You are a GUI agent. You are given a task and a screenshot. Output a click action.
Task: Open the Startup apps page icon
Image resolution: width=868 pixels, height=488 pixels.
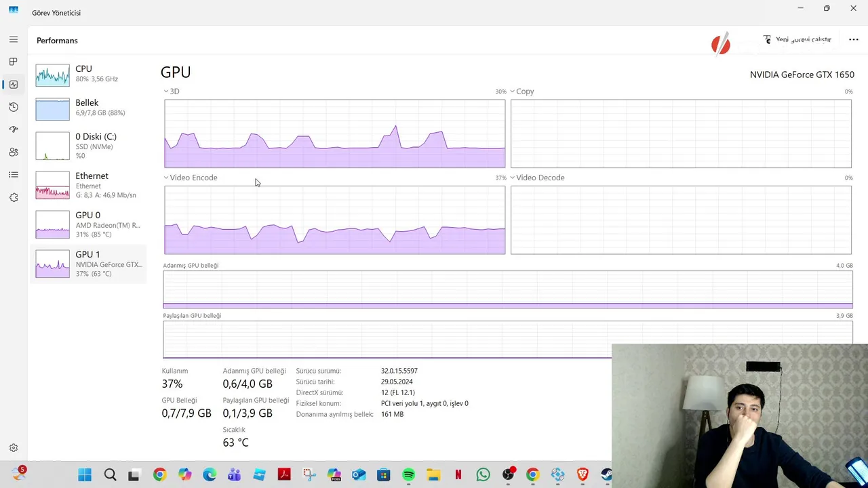14,129
